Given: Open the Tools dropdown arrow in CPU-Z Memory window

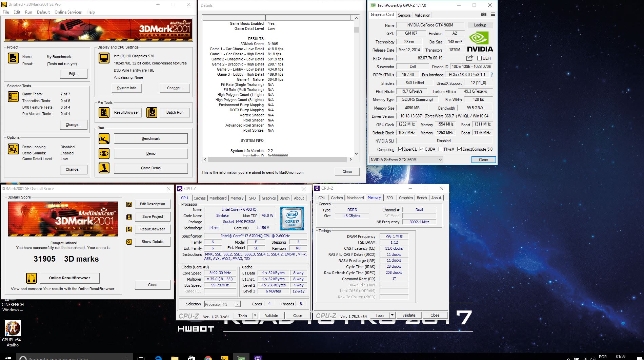Looking at the screenshot, I should 392,315.
